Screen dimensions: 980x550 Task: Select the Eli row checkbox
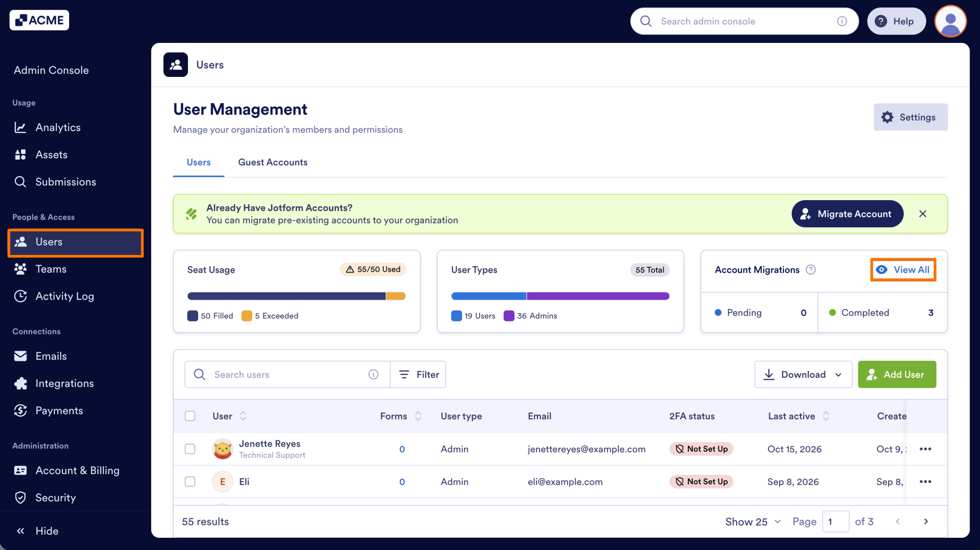point(190,481)
